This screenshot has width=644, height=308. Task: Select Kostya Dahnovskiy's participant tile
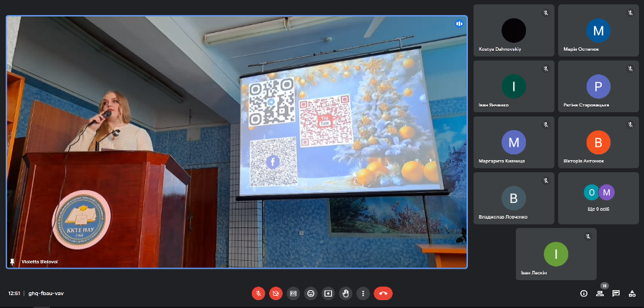coord(514,30)
